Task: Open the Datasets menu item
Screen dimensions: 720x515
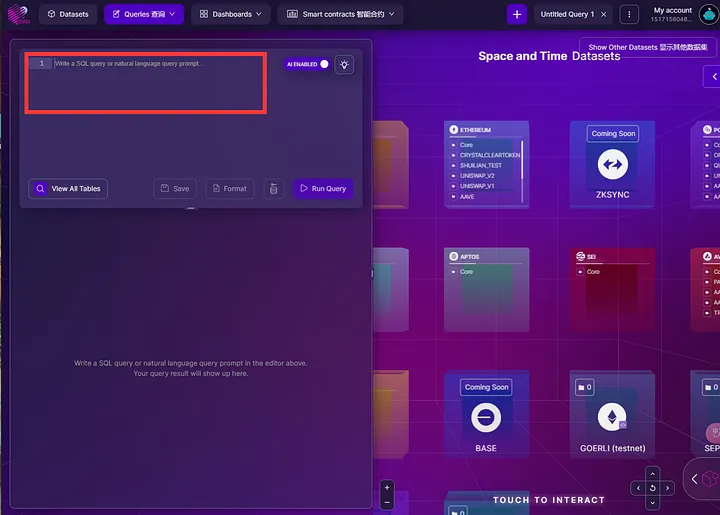Action: click(x=68, y=14)
